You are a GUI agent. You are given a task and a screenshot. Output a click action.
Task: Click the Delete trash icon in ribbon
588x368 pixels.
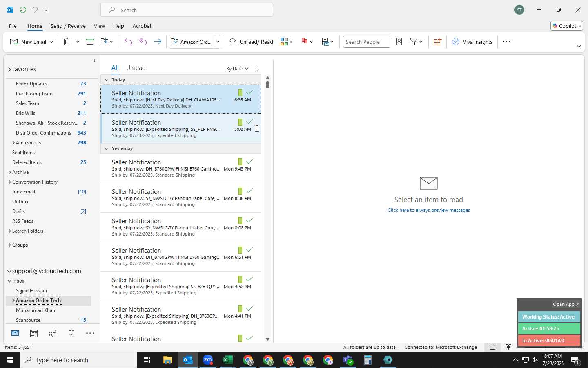pyautogui.click(x=67, y=42)
